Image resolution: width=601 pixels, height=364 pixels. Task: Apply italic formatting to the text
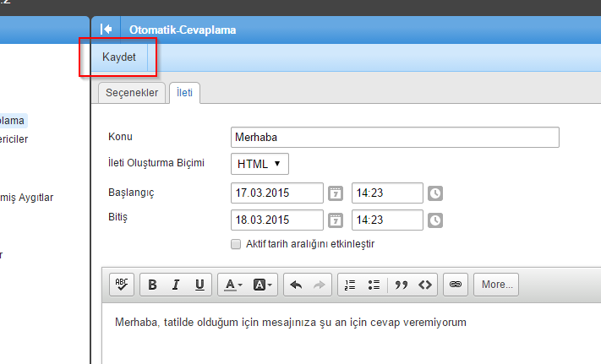pos(176,285)
